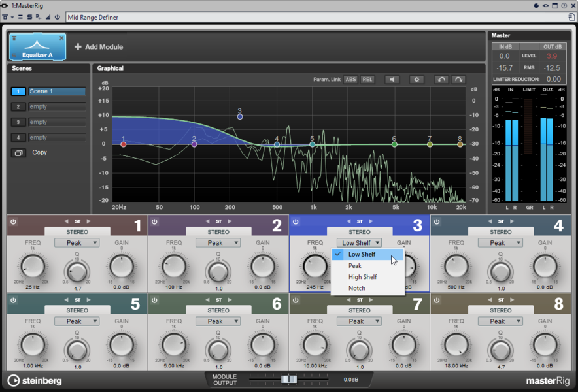This screenshot has height=392, width=578.
Task: Click band 3 node in EQ graph
Action: tap(240, 117)
